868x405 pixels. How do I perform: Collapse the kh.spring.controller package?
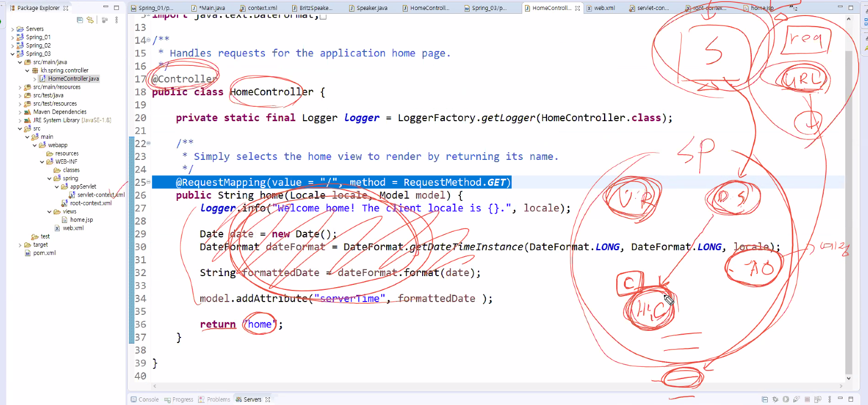coord(27,71)
